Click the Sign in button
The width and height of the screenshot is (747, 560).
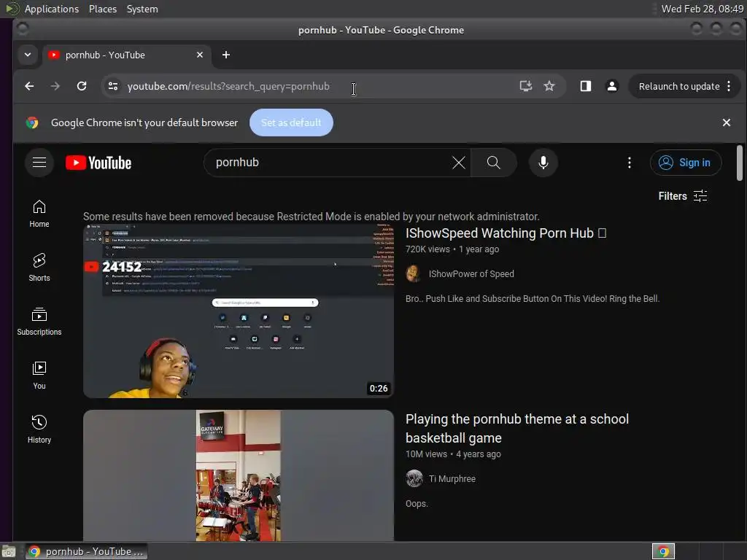(x=686, y=163)
